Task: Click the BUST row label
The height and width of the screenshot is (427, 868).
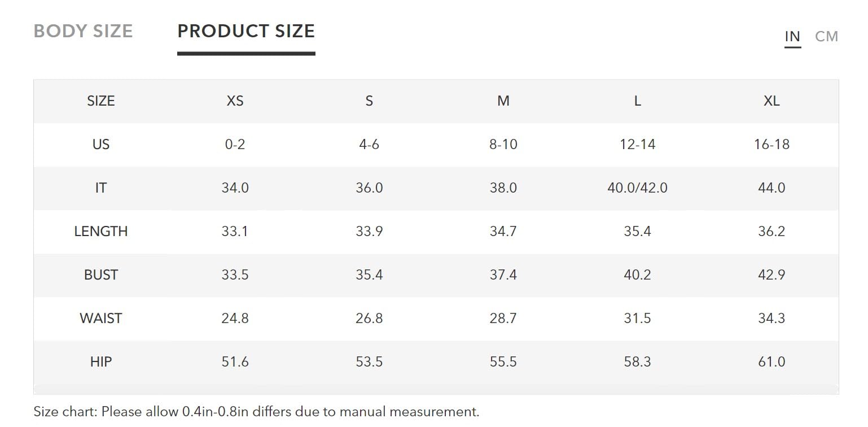Action: point(101,274)
